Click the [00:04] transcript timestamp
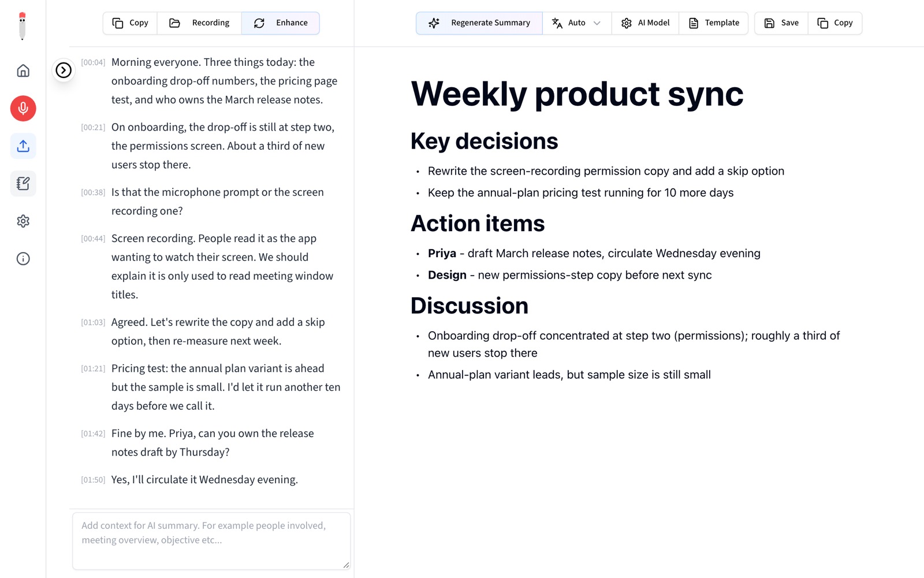This screenshot has height=578, width=924. pyautogui.click(x=93, y=62)
